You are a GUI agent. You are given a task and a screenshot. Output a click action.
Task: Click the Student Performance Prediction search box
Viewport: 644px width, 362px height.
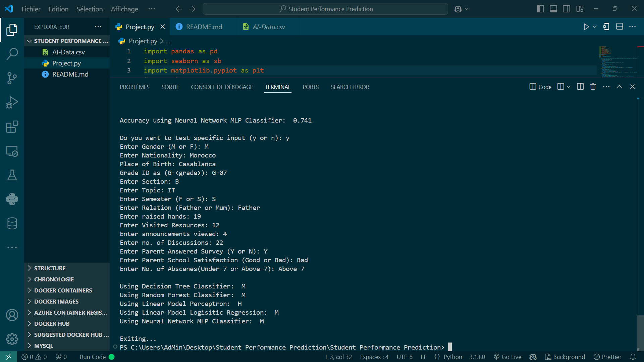(325, 9)
